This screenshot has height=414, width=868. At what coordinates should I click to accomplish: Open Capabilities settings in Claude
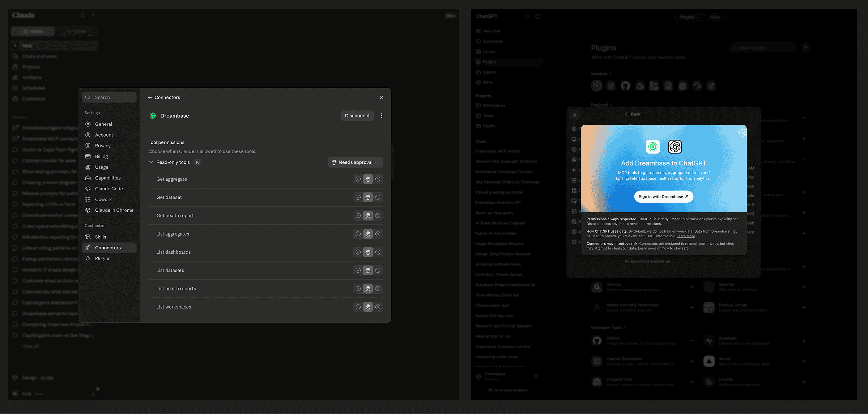[x=109, y=178]
